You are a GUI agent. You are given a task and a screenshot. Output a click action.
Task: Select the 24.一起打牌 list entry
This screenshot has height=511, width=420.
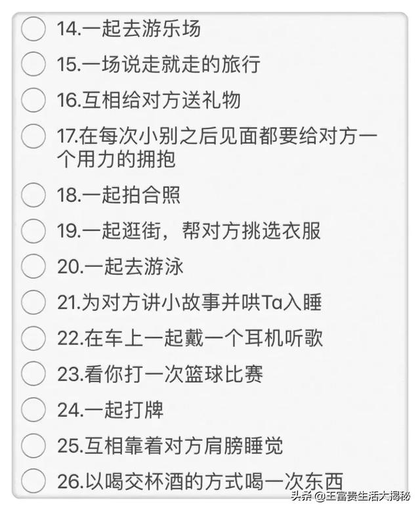click(x=110, y=410)
